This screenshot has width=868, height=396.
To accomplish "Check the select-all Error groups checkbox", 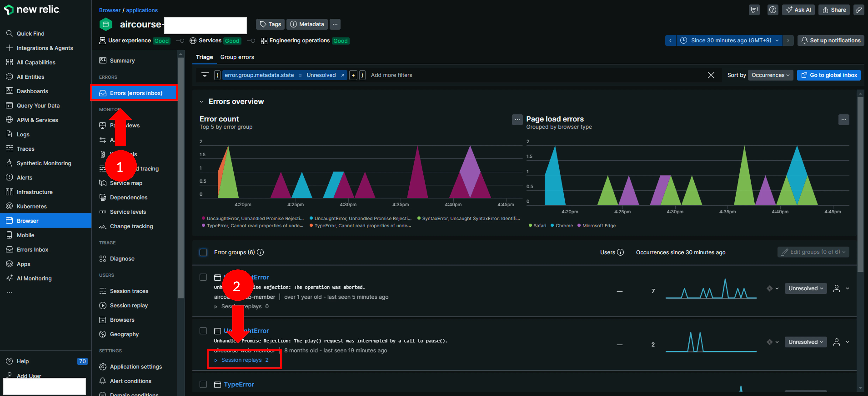I will 203,252.
